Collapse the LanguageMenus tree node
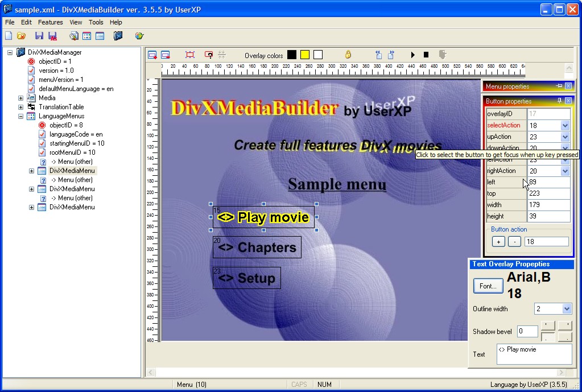The width and height of the screenshot is (582, 392). click(21, 116)
